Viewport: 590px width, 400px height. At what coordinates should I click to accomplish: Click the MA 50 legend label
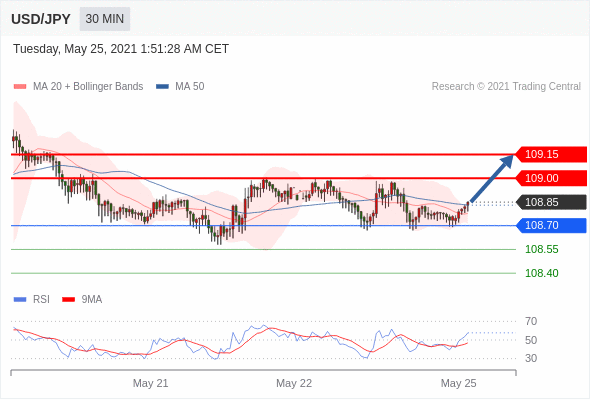pyautogui.click(x=190, y=87)
